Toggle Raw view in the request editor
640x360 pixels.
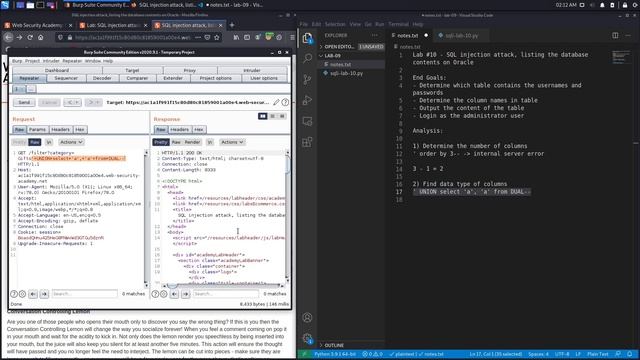(35, 142)
